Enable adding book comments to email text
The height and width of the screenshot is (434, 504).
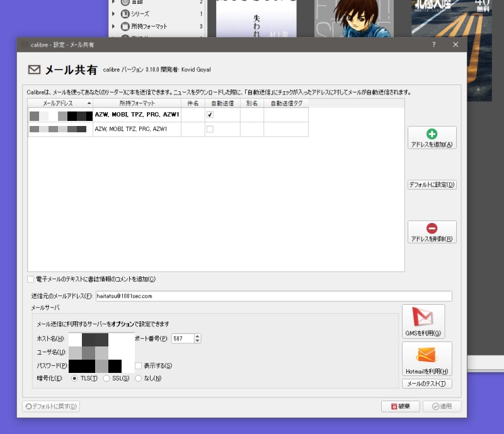pyautogui.click(x=31, y=279)
